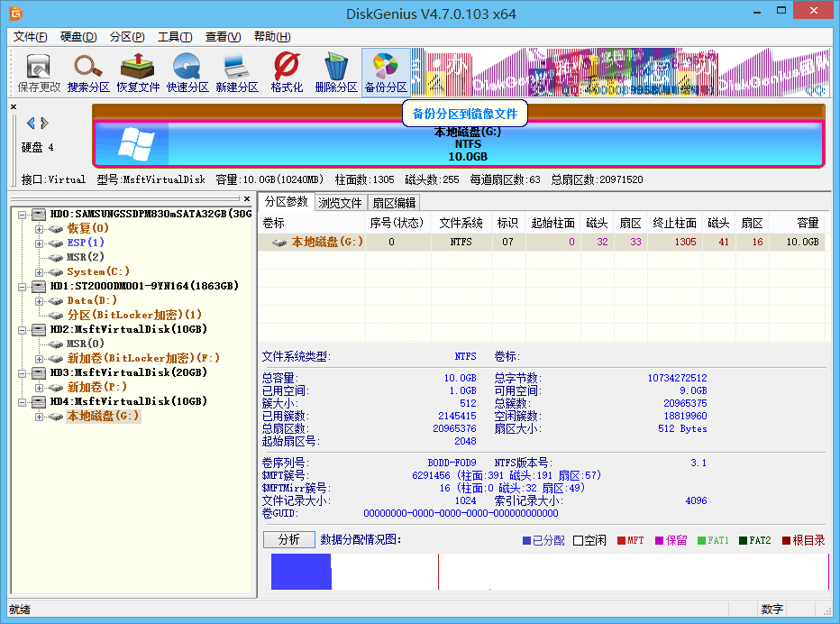Viewport: 840px width, 624px height.
Task: Open the 查看(V) menu
Action: [x=223, y=36]
